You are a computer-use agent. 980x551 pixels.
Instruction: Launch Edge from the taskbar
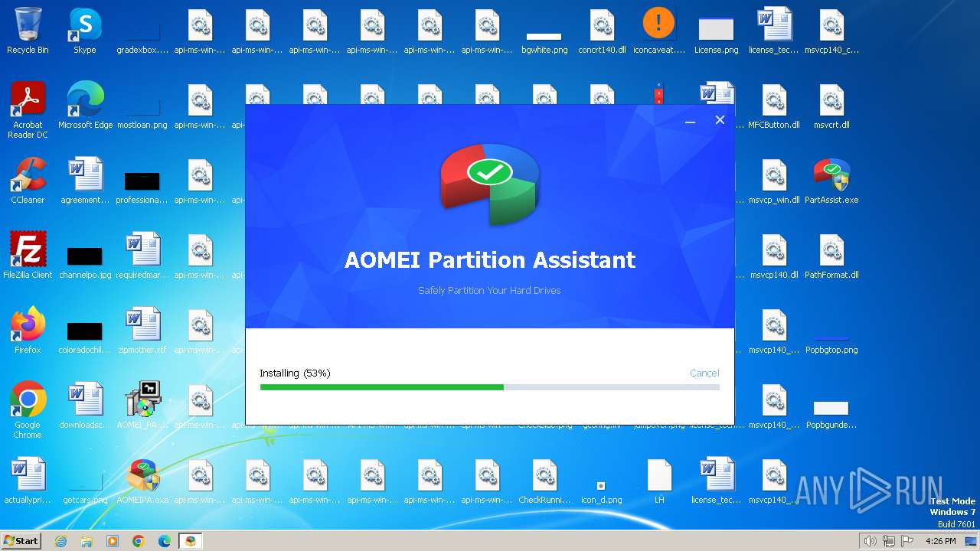(x=165, y=541)
